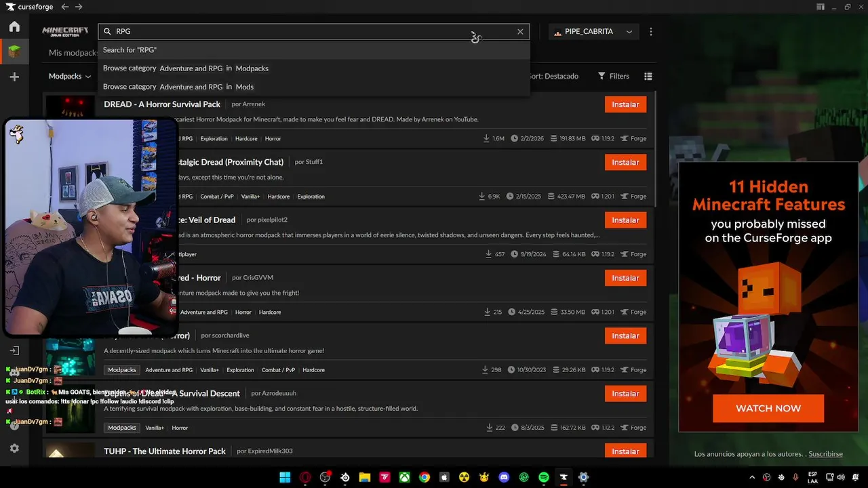Install the CrisGVVM horror modpack
This screenshot has height=488, width=868.
click(625, 278)
